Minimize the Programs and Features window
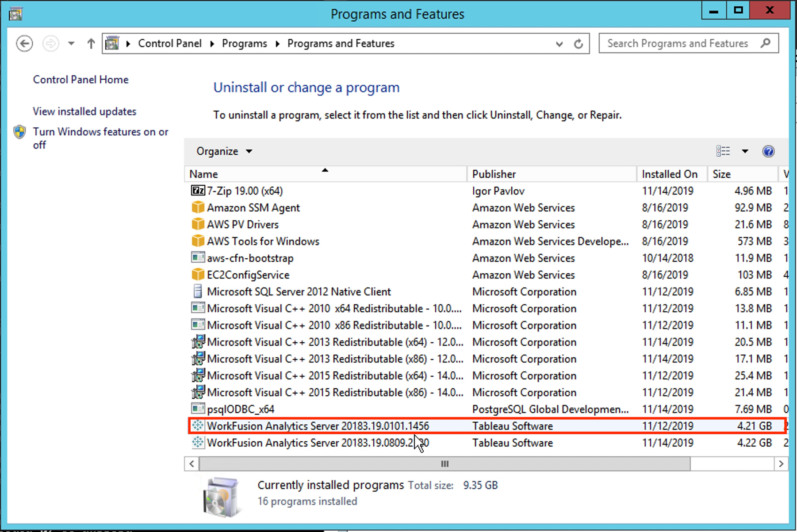This screenshot has width=797, height=532. (713, 11)
